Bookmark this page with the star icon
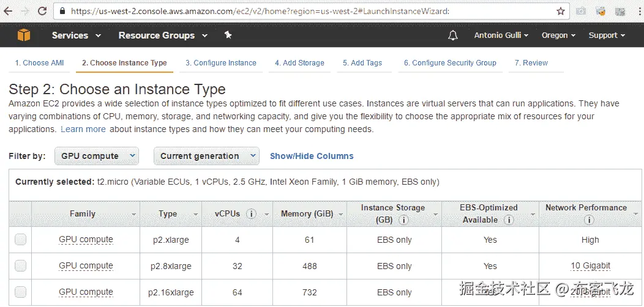Viewport: 644px width, 307px height. (560, 11)
